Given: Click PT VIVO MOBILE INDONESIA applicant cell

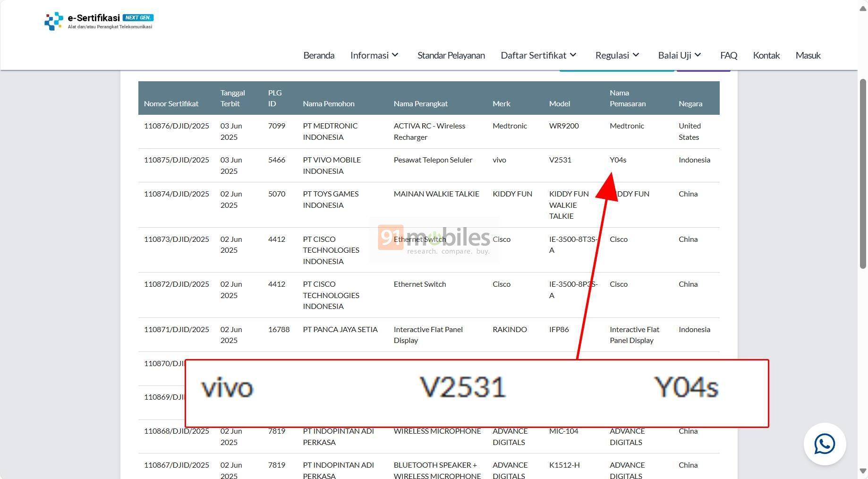Looking at the screenshot, I should pos(332,165).
